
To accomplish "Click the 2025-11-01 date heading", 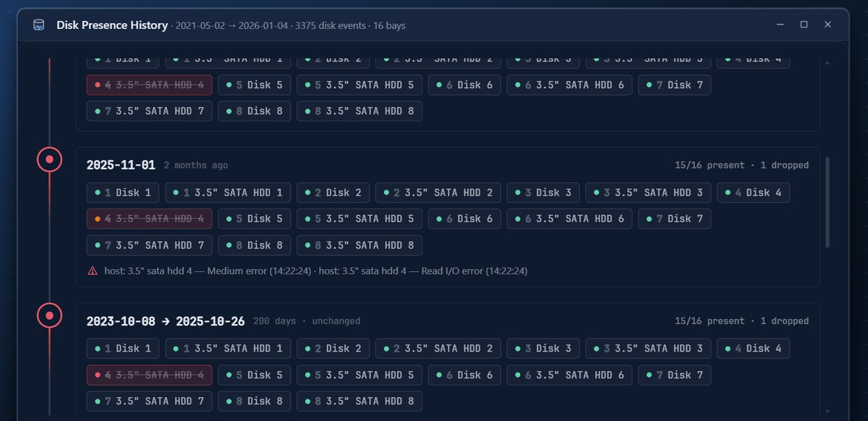I will click(x=121, y=165).
